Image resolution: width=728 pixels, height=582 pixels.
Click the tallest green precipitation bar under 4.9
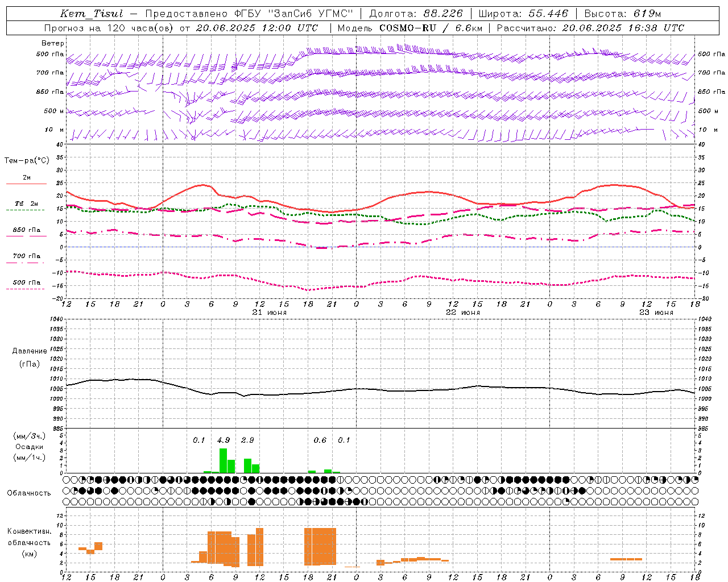223,460
